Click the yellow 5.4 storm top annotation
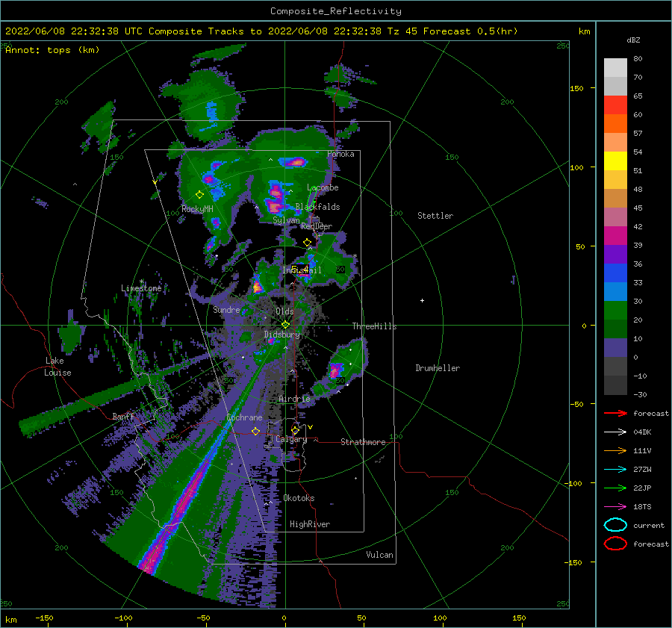 (x=299, y=270)
